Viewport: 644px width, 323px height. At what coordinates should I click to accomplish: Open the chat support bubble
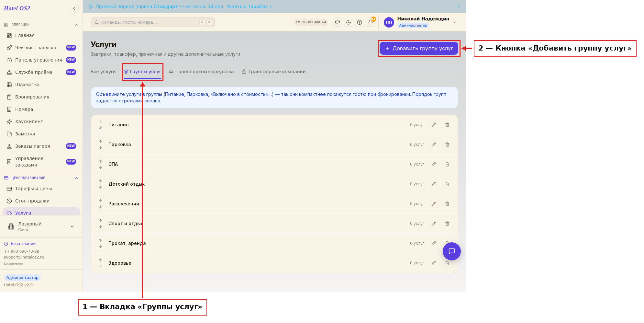[x=452, y=251]
